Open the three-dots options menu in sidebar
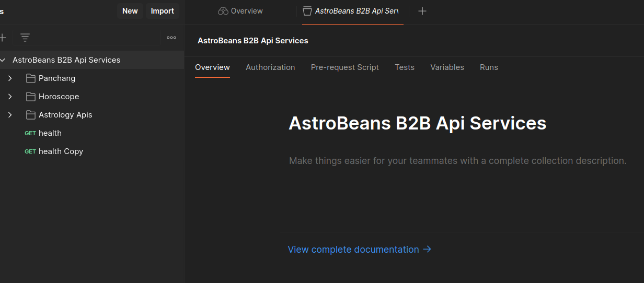This screenshot has width=644, height=283. pyautogui.click(x=171, y=38)
